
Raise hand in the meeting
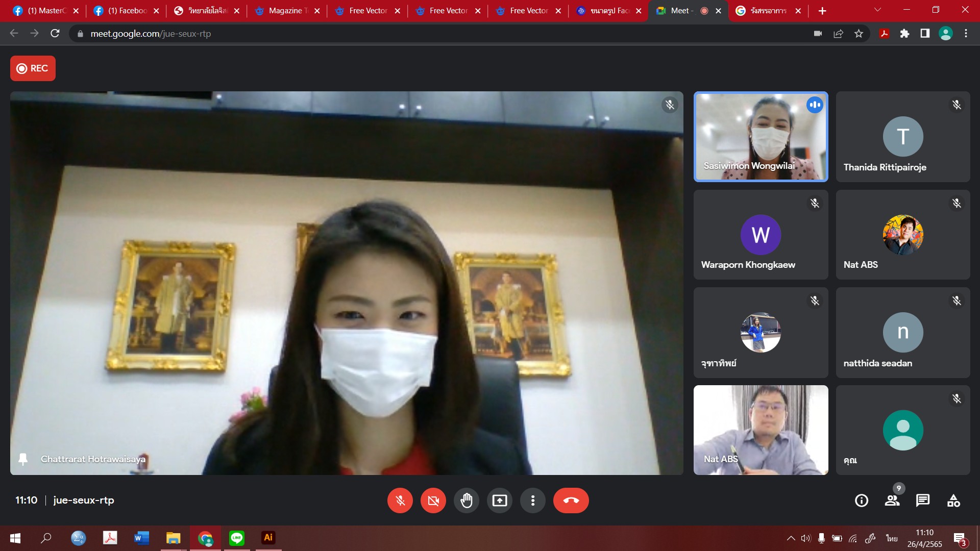point(466,500)
